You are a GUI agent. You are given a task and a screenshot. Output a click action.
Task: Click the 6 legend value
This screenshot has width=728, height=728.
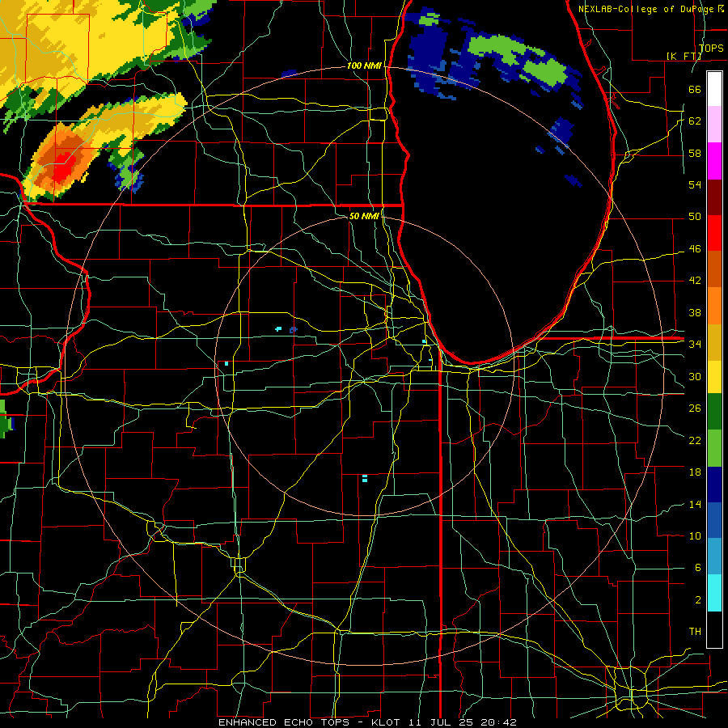click(x=698, y=567)
